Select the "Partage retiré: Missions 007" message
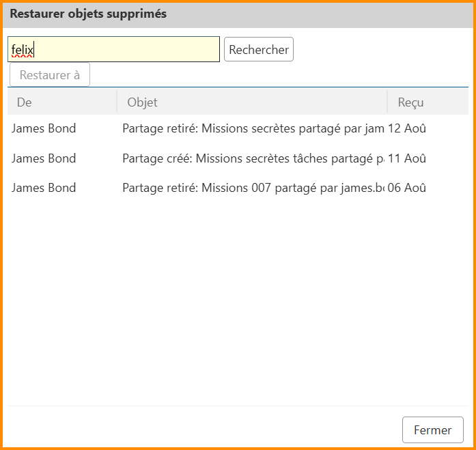 [253, 188]
